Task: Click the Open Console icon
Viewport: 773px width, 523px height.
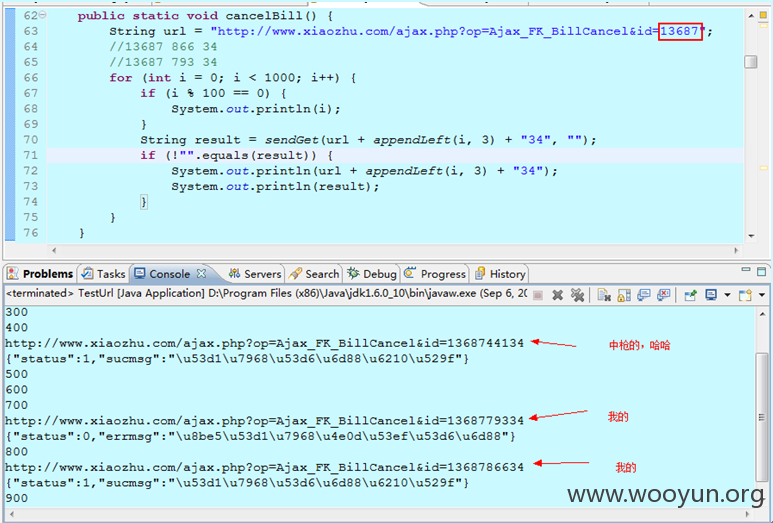Action: [745, 295]
